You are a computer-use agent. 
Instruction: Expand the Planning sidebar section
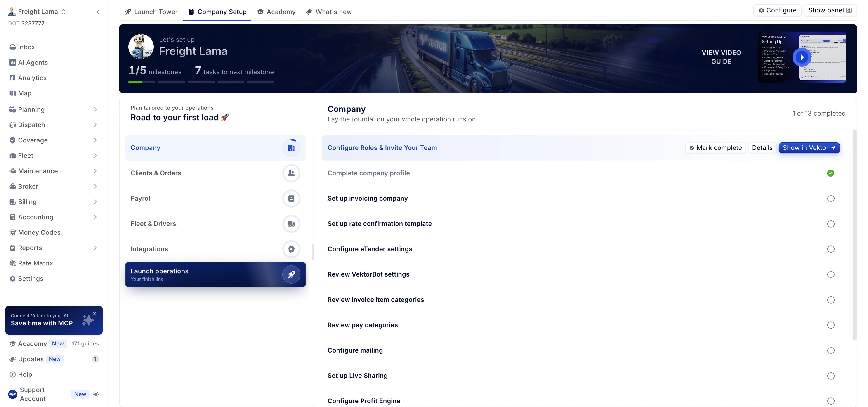pyautogui.click(x=95, y=109)
